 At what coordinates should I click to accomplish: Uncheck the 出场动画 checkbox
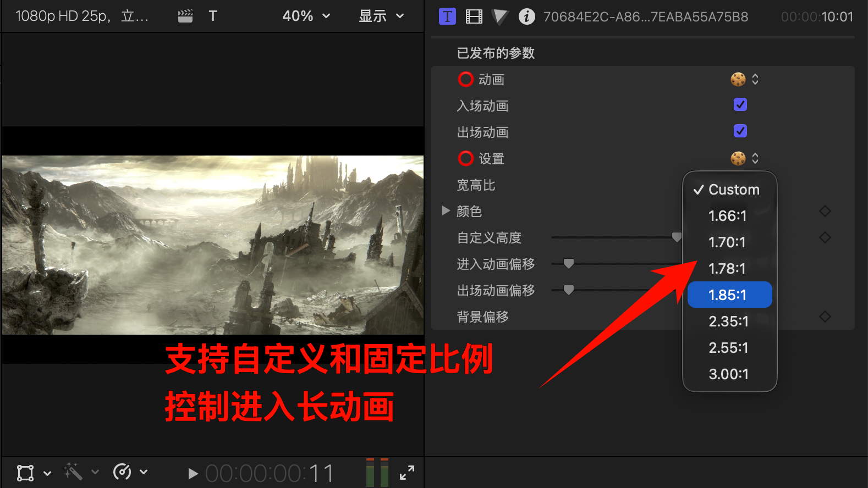(740, 131)
